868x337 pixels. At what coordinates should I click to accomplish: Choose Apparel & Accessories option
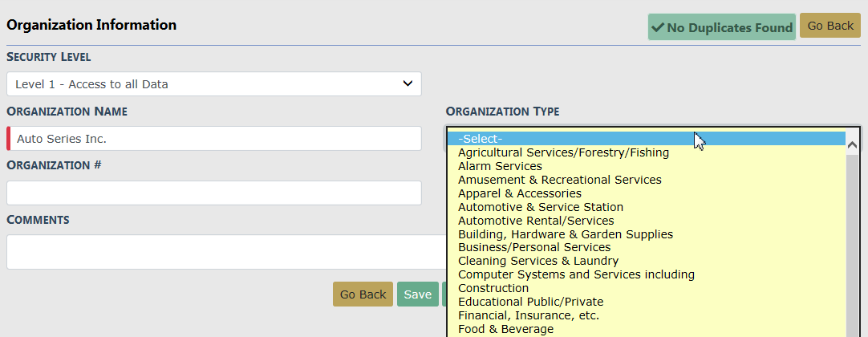[519, 193]
